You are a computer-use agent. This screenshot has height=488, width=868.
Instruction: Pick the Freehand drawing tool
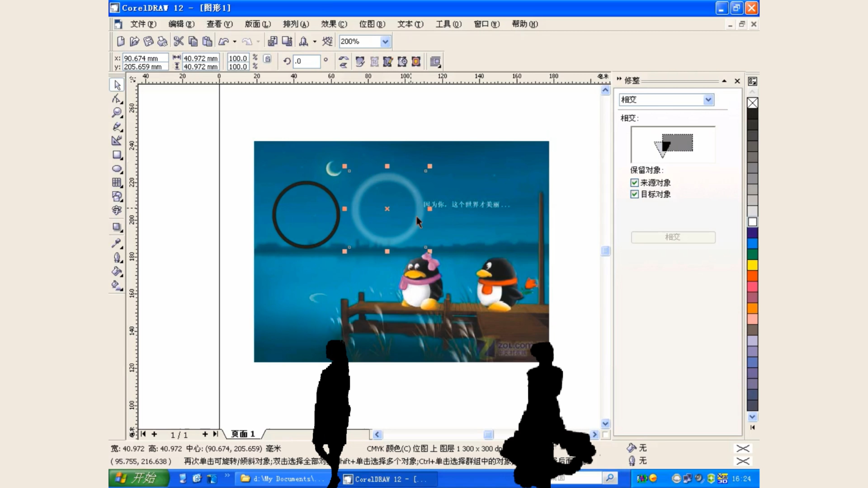click(117, 127)
